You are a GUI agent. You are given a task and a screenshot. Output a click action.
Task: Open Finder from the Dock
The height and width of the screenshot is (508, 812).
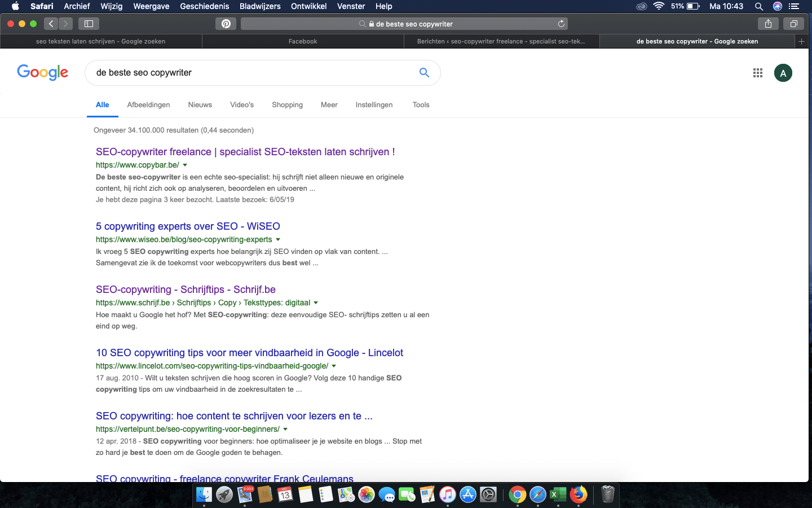(x=204, y=495)
